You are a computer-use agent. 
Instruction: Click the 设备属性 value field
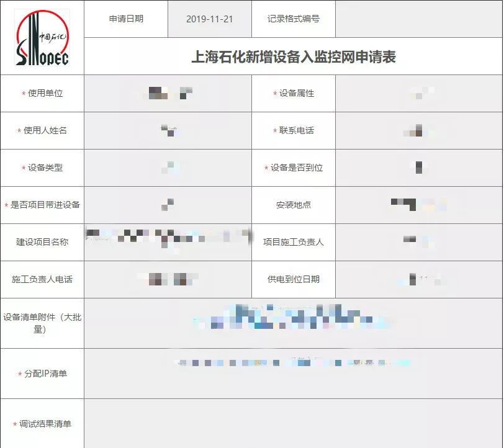pyautogui.click(x=419, y=94)
